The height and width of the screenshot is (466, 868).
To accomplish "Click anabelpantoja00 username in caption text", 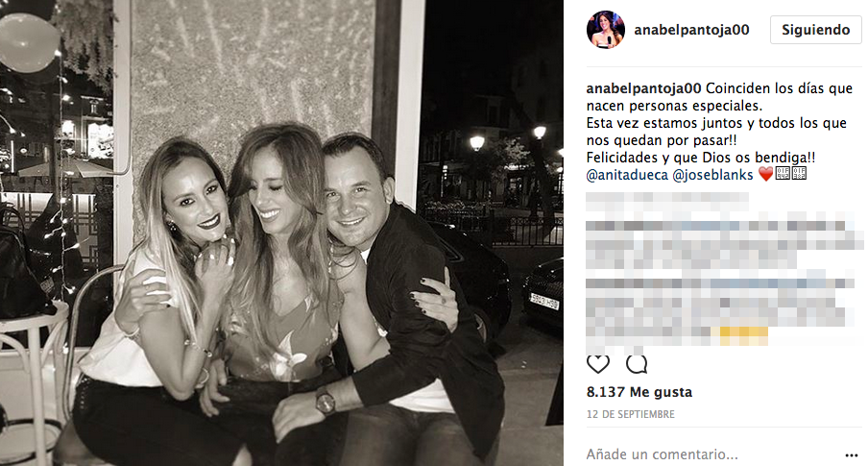I will click(x=644, y=88).
